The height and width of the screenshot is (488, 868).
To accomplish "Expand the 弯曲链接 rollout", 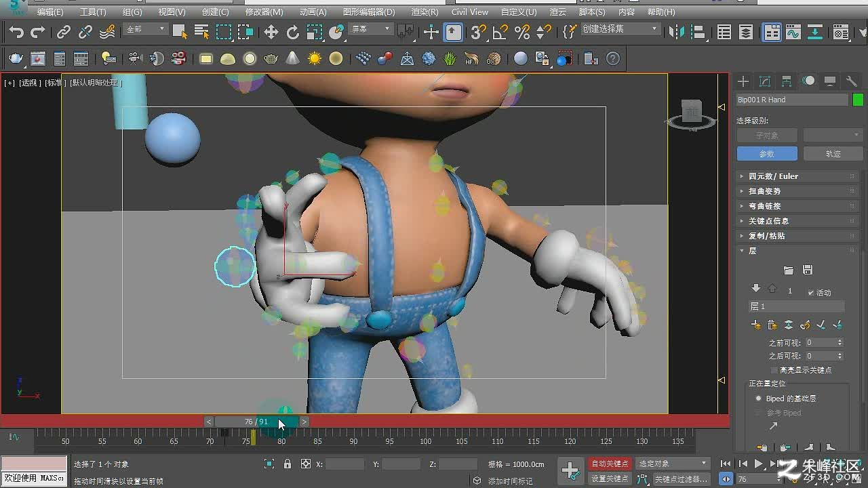I will click(x=797, y=206).
